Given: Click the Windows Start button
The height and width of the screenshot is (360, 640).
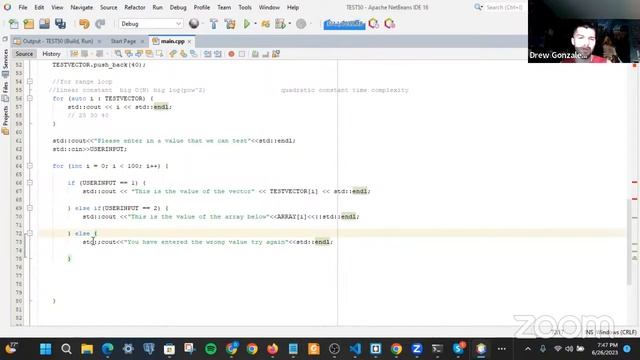Looking at the screenshot, I should point(46,349).
